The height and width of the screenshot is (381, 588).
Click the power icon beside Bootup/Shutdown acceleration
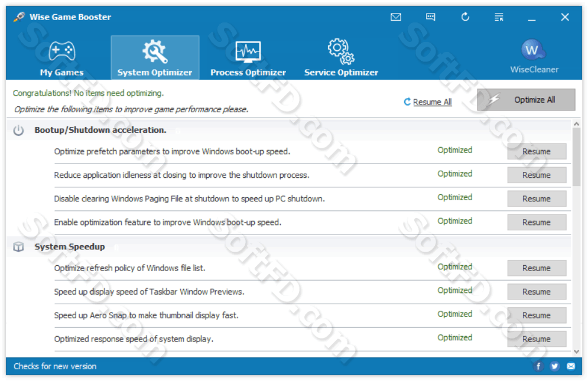[x=18, y=130]
